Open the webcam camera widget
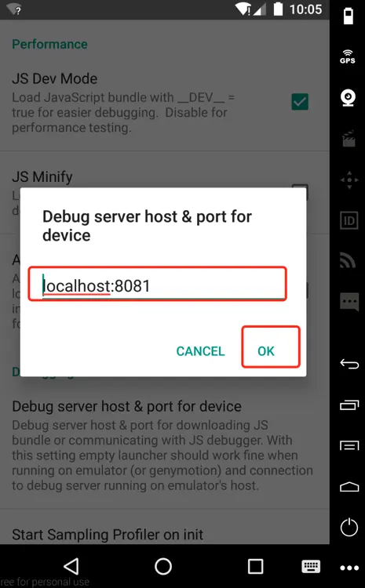The height and width of the screenshot is (588, 365). 348,98
